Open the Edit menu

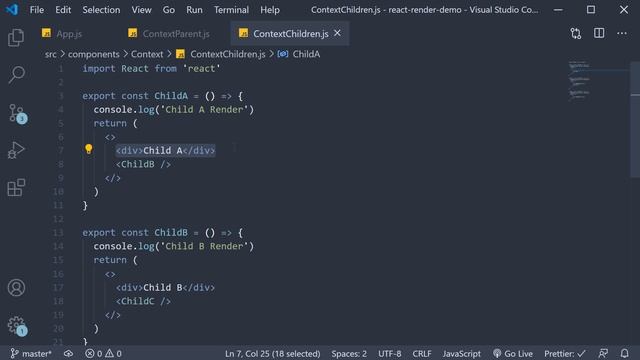click(63, 10)
